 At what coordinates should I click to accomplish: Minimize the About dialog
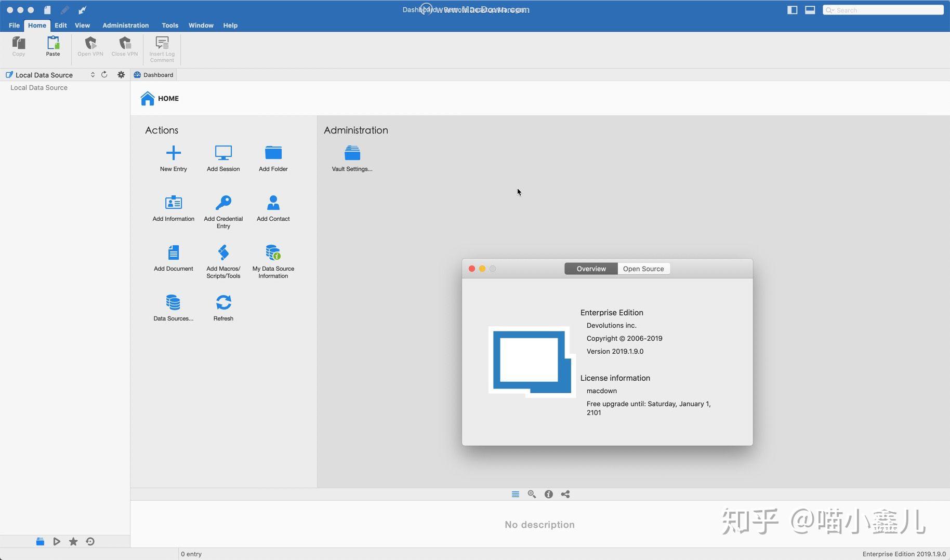pos(482,269)
